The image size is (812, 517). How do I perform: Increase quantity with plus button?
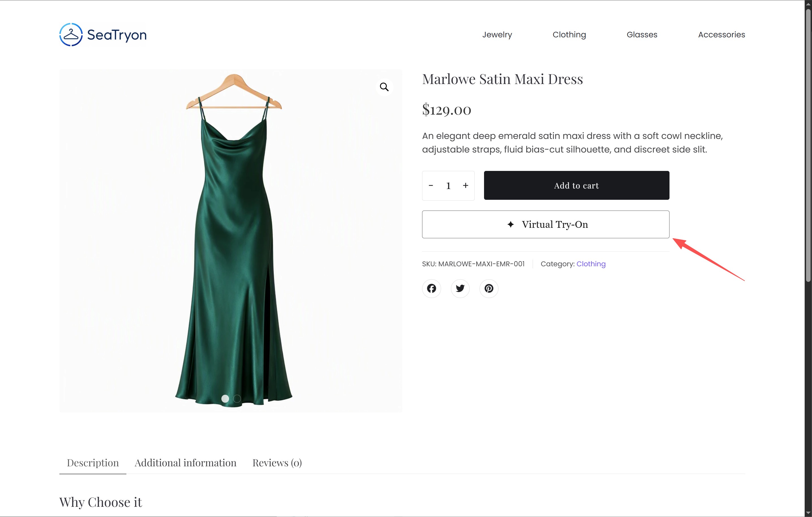coord(465,186)
